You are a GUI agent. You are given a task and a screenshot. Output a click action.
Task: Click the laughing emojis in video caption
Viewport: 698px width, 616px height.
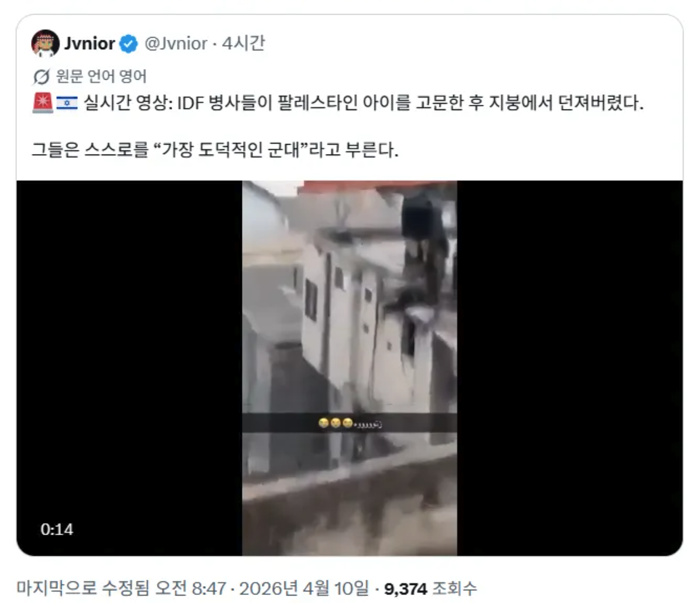[x=336, y=423]
